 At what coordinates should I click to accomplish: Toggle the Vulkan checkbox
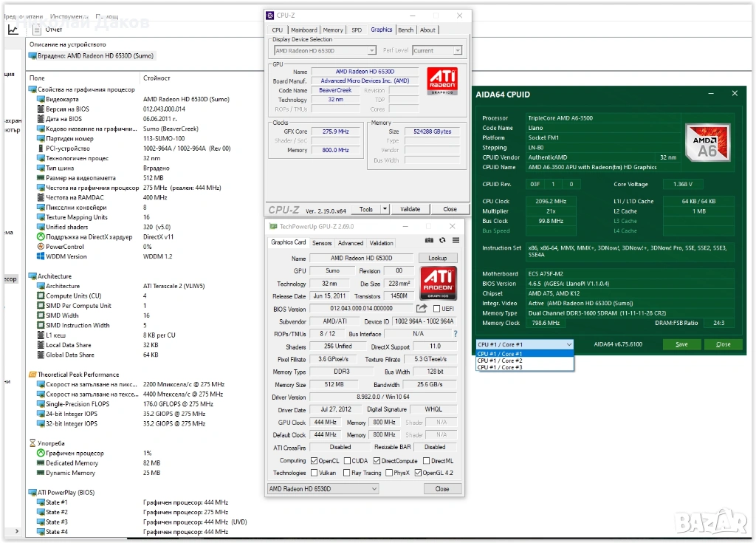tap(315, 473)
